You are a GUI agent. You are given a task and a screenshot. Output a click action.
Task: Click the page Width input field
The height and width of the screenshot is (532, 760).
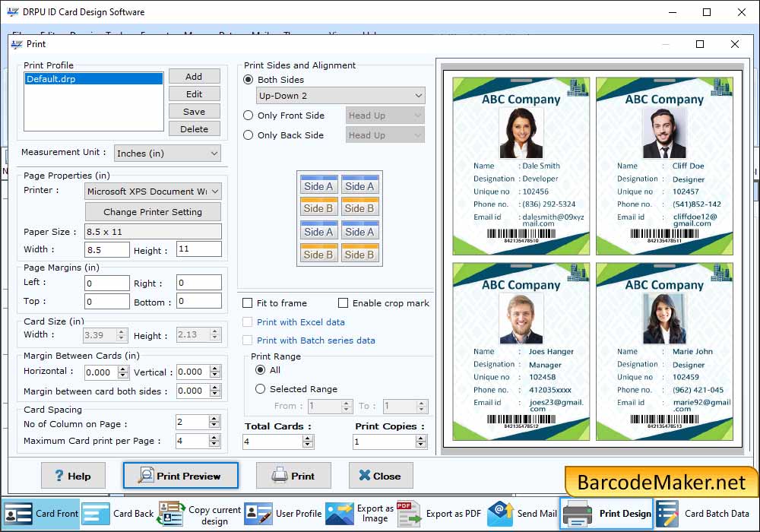click(107, 249)
